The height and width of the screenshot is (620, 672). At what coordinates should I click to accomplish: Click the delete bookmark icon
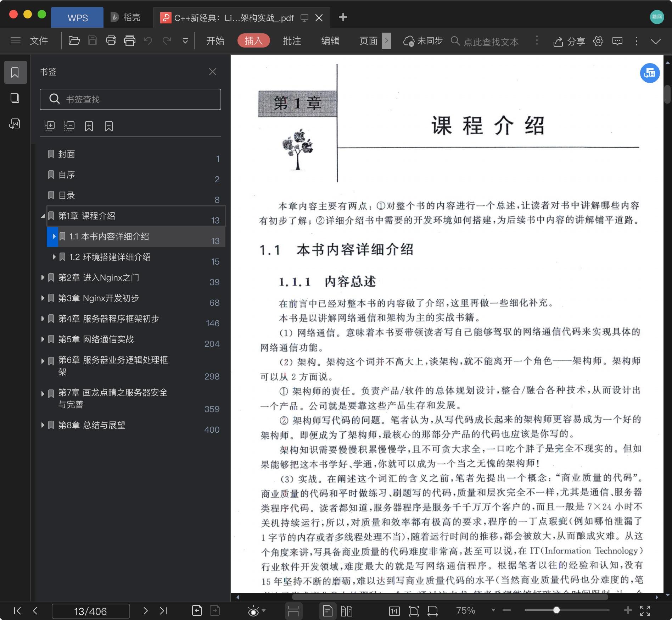[109, 126]
